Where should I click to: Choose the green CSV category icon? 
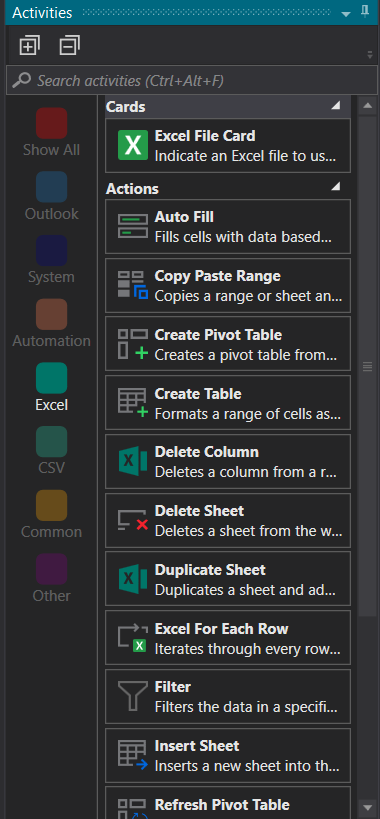click(x=52, y=442)
